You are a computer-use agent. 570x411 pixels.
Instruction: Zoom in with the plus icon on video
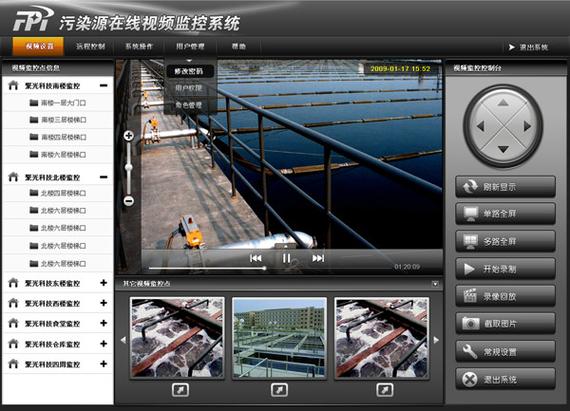coord(128,136)
